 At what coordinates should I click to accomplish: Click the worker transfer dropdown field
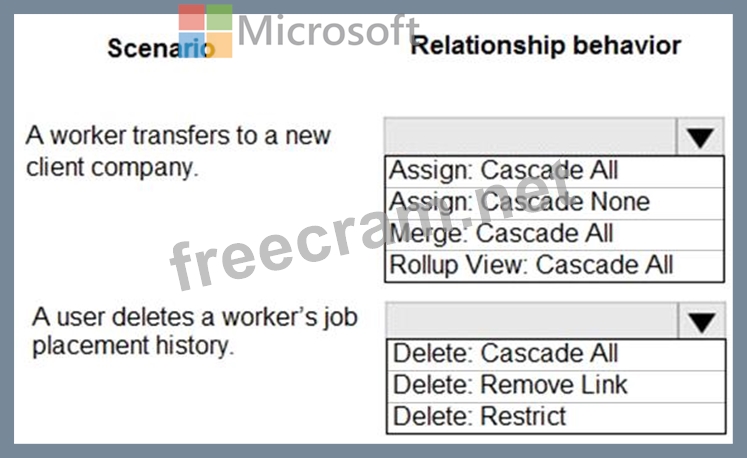530,138
